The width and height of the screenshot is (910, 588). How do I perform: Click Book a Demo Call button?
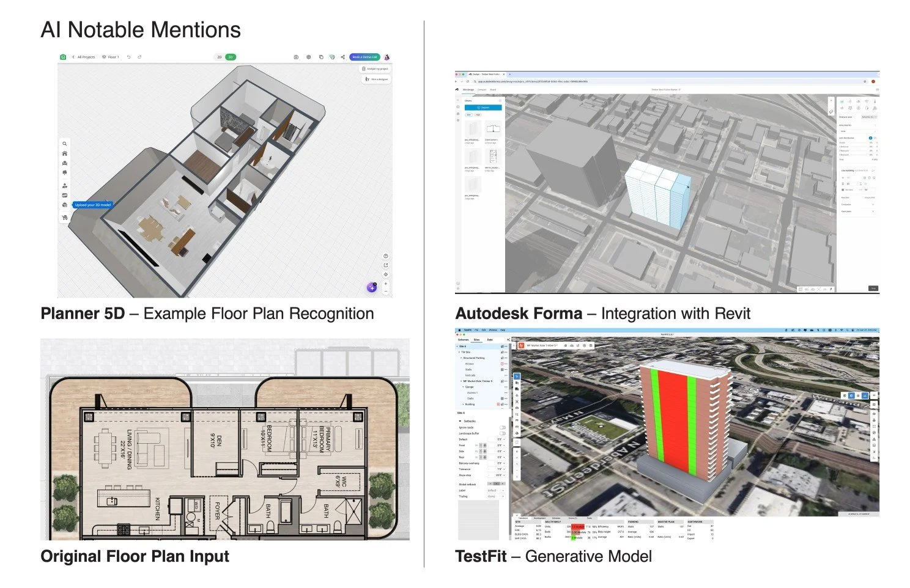pos(365,57)
